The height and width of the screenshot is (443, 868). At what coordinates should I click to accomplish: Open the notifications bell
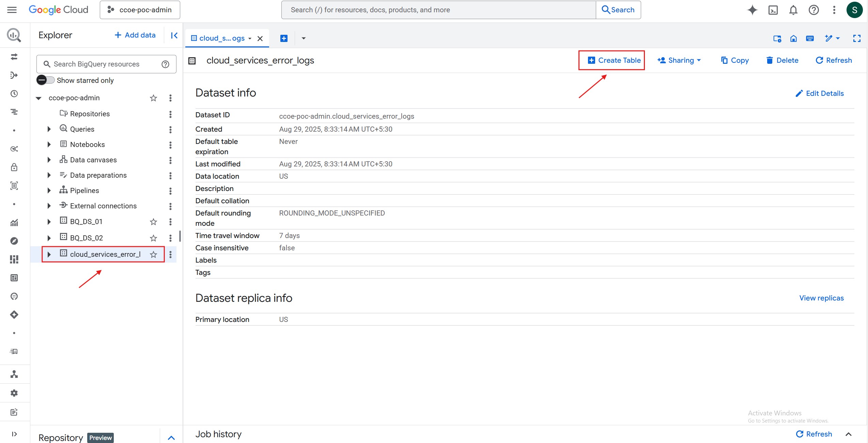[x=793, y=10]
